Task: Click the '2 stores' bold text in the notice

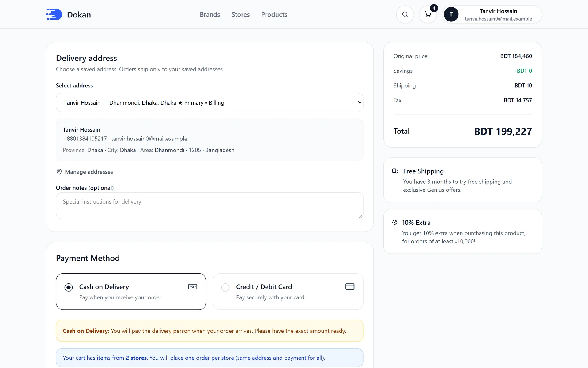Action: (x=136, y=358)
